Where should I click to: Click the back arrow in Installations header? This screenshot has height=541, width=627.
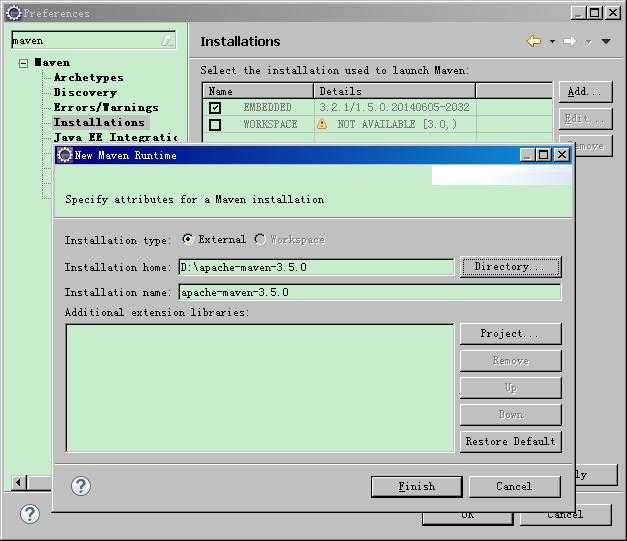(534, 41)
